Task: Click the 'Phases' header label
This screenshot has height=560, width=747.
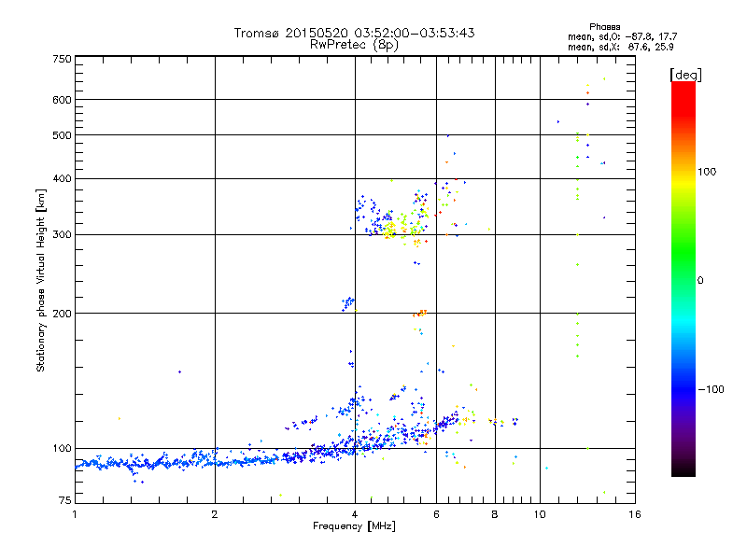Action: 604,27
